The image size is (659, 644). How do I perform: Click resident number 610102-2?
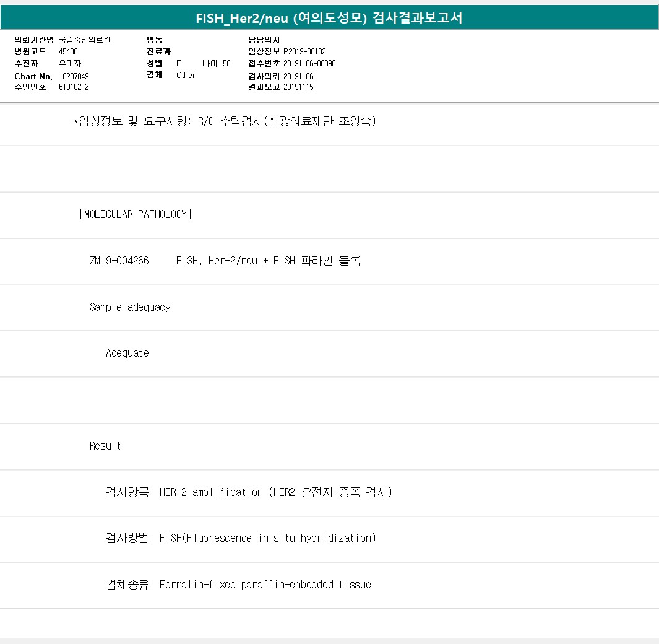[74, 87]
